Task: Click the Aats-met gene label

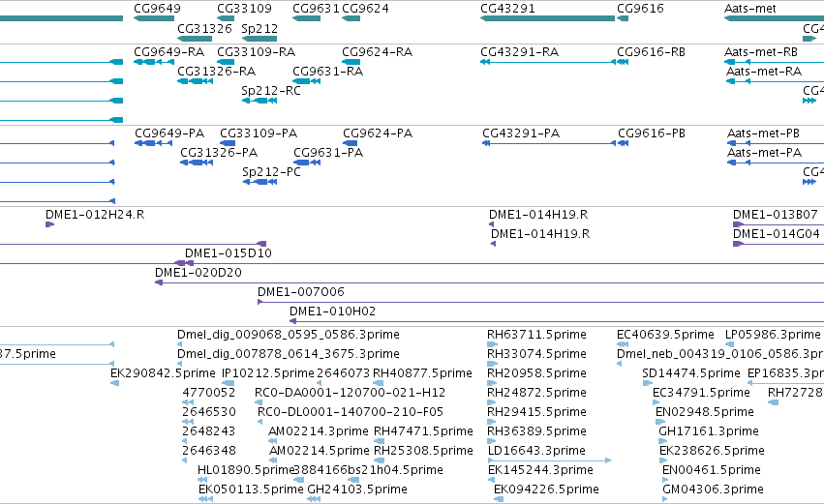Action: 749,9
